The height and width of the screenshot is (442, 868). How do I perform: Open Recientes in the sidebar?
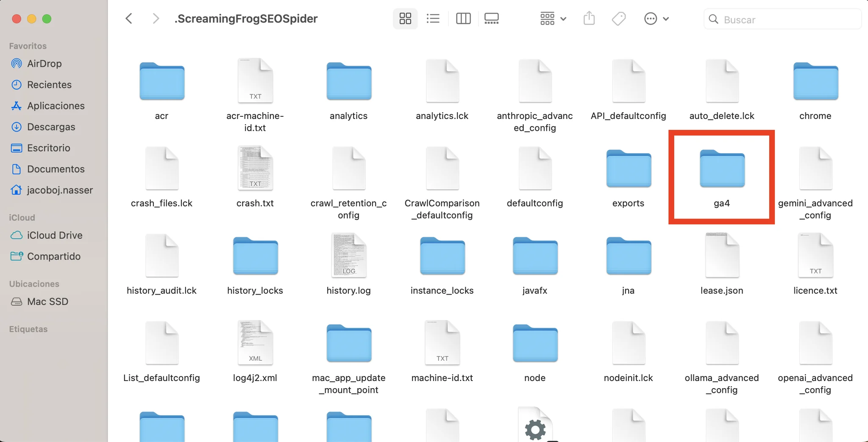click(49, 85)
